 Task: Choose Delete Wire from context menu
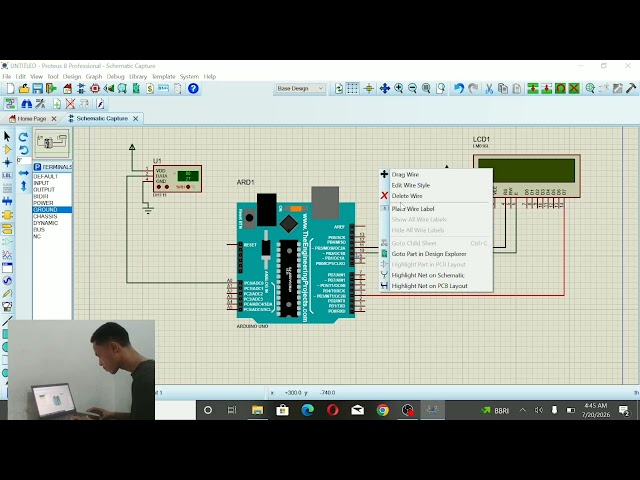pyautogui.click(x=436, y=196)
